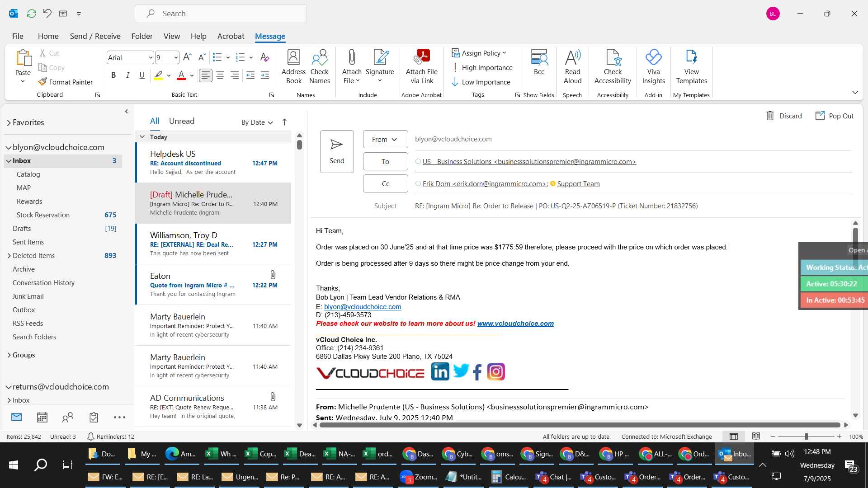Open the By Date sort dropdown
This screenshot has width=868, height=488.
click(x=257, y=122)
